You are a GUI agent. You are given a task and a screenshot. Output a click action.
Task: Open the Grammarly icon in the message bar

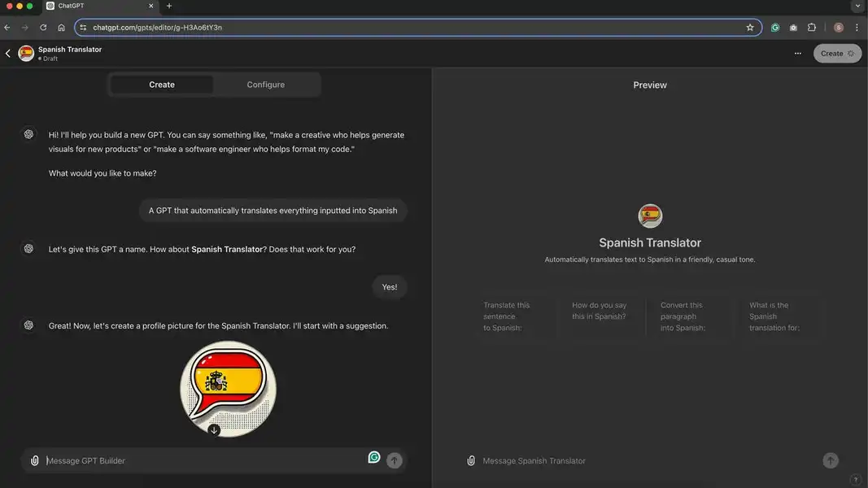[373, 457]
